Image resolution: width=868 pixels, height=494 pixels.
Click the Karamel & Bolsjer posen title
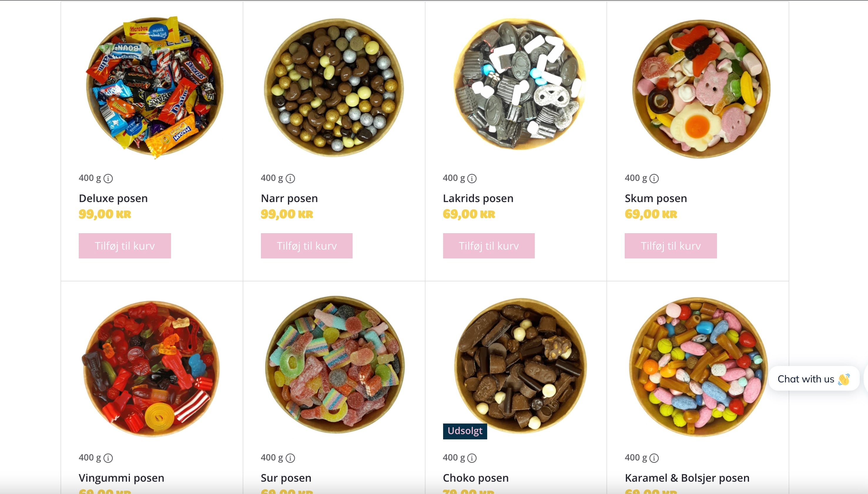687,478
